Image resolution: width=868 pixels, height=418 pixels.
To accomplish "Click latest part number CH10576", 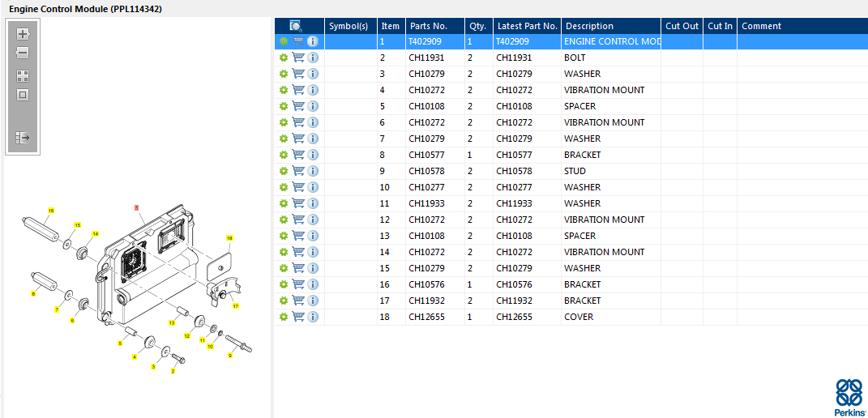I will (x=514, y=284).
